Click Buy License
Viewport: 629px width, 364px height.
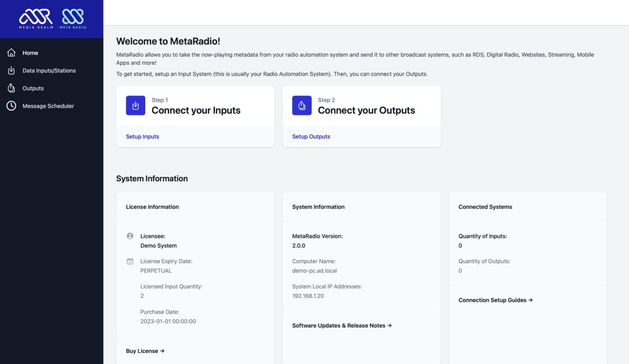tap(144, 351)
